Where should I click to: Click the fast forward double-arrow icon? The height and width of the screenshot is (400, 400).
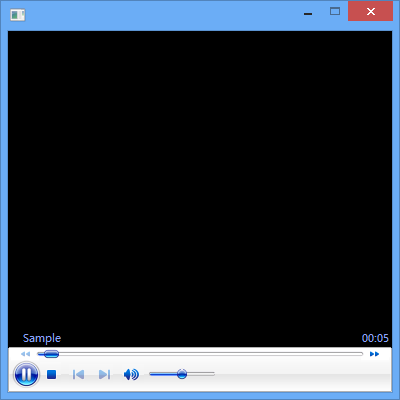[374, 354]
